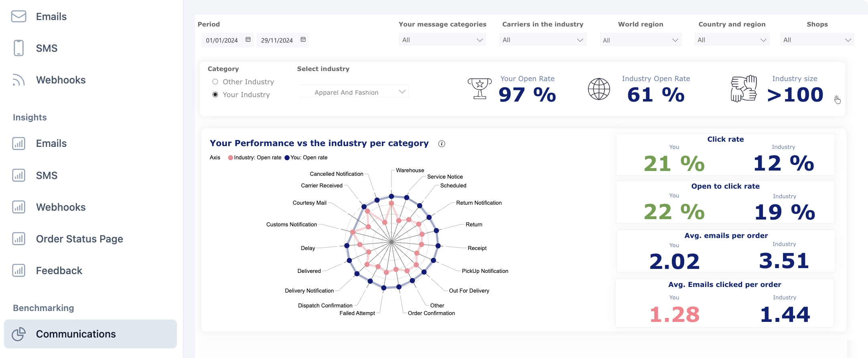Toggle the Industry: Open rate legend item
This screenshot has height=358, width=868.
(255, 158)
